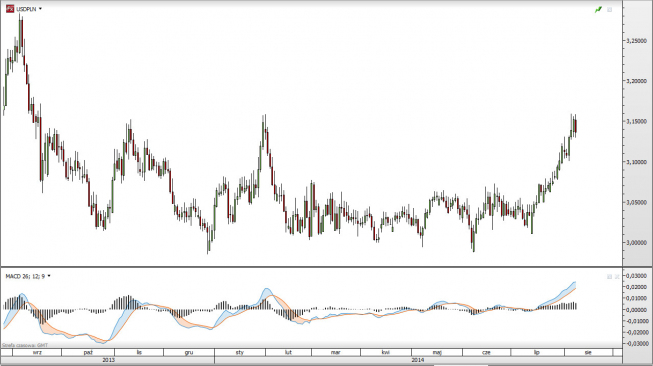Click the 3,15000 price axis label
The image size is (653, 366).
(x=637, y=122)
